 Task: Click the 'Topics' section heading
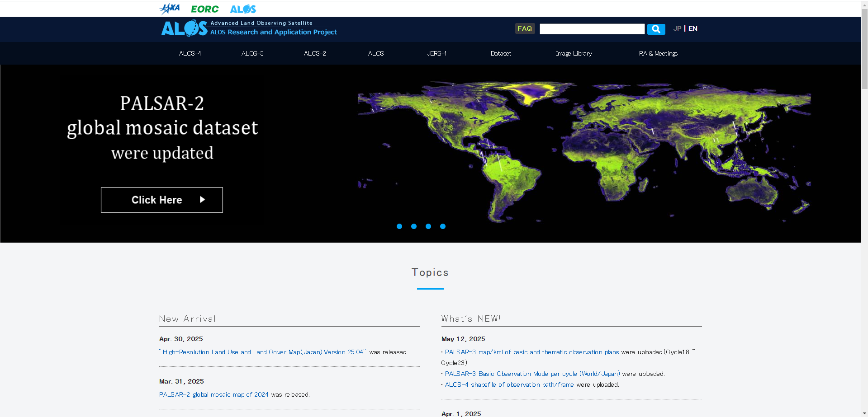point(430,272)
